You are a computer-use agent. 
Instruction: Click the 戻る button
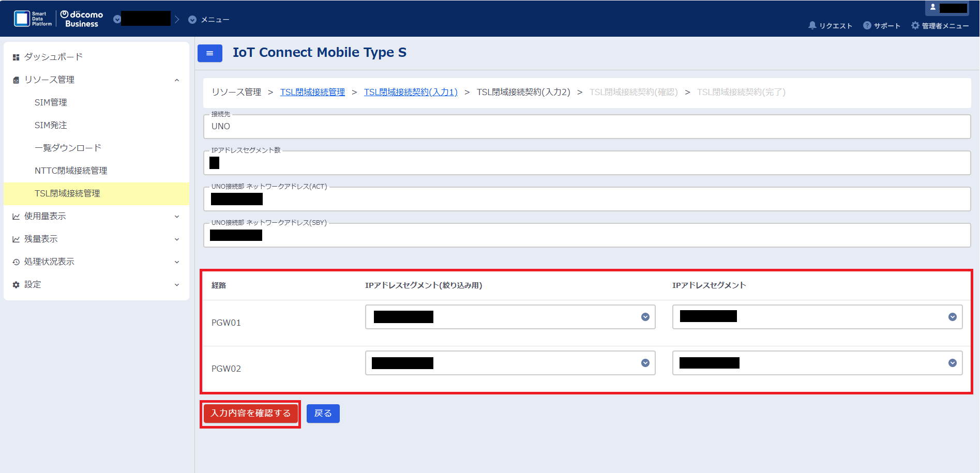(x=323, y=414)
